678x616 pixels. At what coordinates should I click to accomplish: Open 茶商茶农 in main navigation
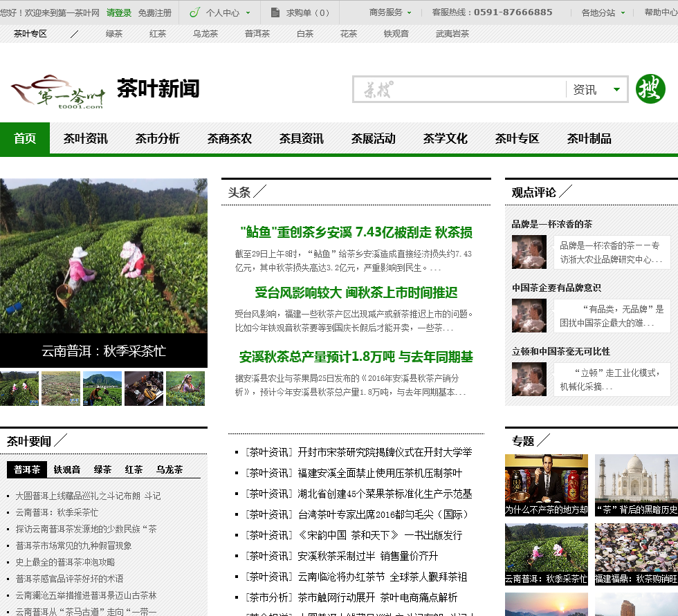coord(229,138)
